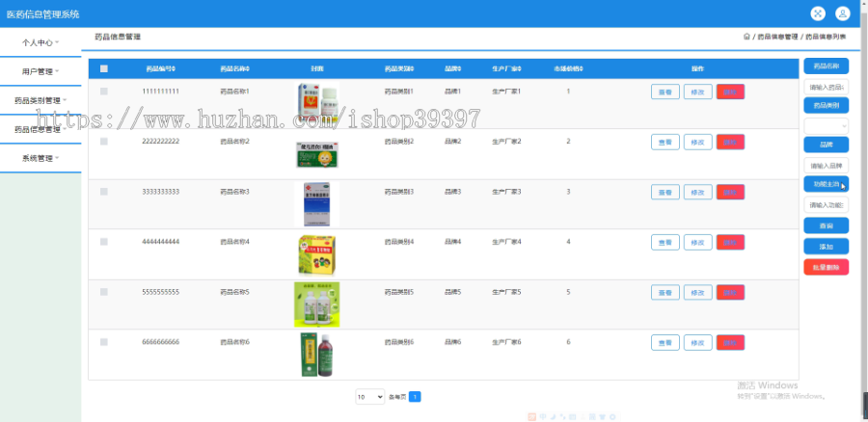Tick the checkbox for row 6666666666

pos(104,342)
